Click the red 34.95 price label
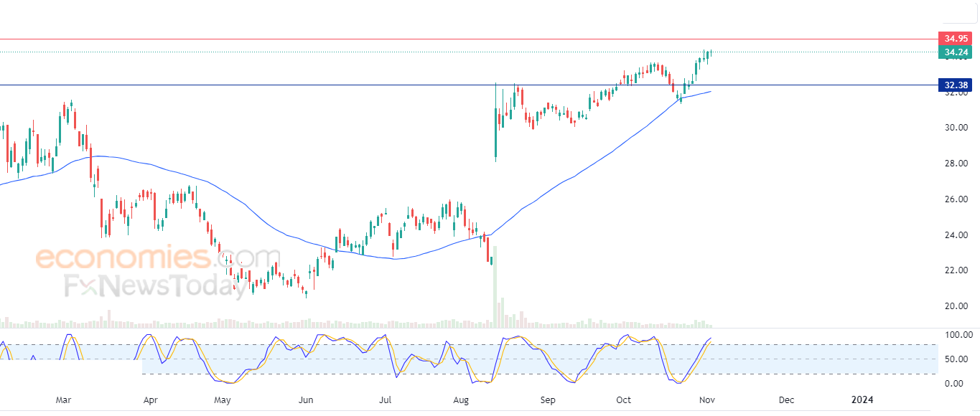 tap(956, 39)
